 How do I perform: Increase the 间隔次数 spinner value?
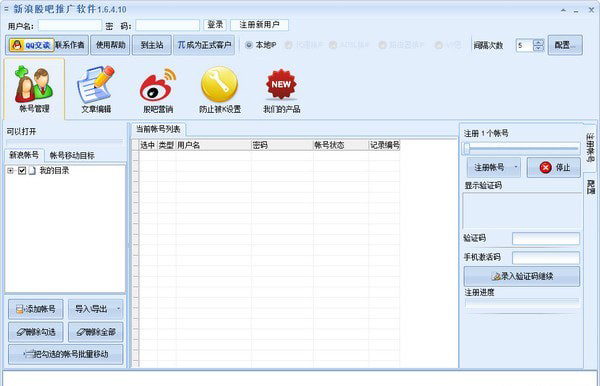point(538,42)
